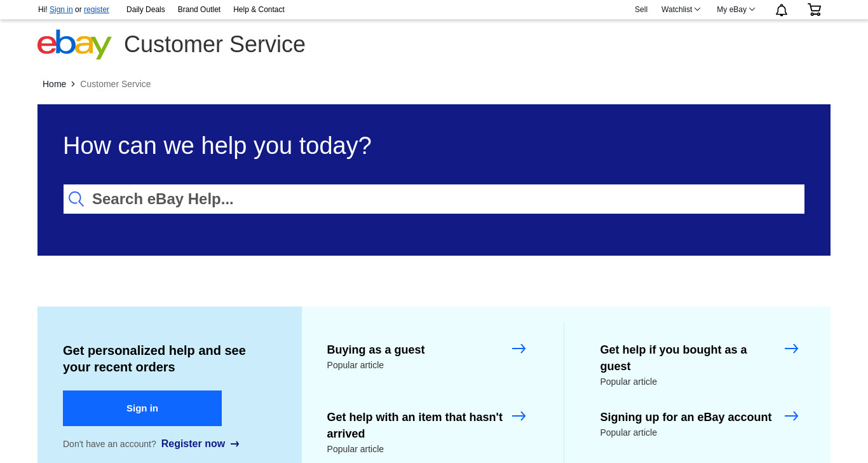Viewport: 868px width, 463px height.
Task: Open the Buying as a guest article
Action: (x=376, y=350)
